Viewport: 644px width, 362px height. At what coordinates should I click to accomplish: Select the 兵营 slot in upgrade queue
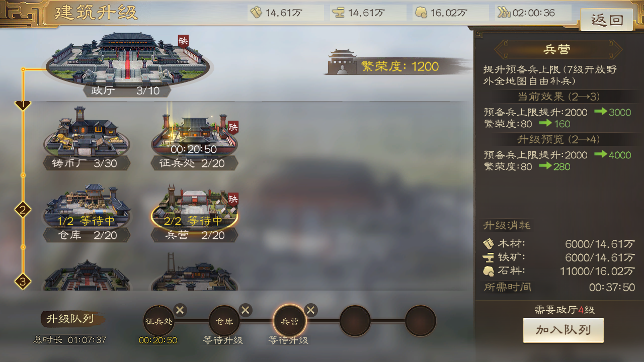coord(290,321)
